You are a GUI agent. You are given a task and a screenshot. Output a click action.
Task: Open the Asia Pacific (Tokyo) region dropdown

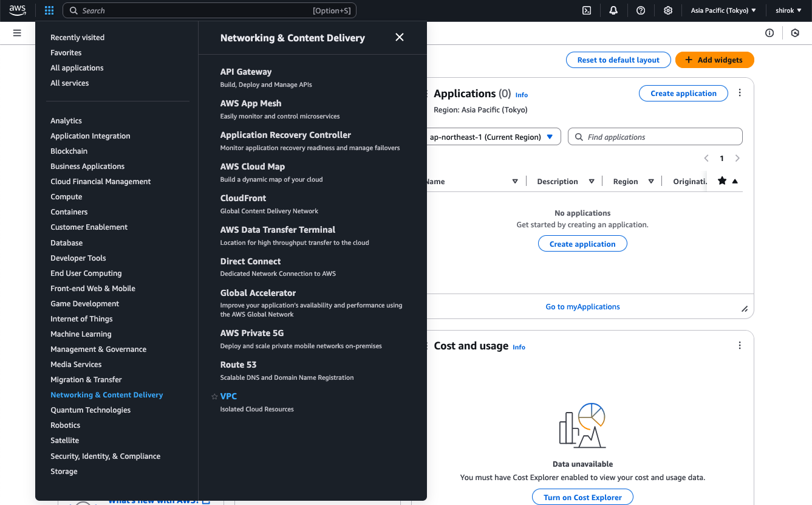[723, 10]
